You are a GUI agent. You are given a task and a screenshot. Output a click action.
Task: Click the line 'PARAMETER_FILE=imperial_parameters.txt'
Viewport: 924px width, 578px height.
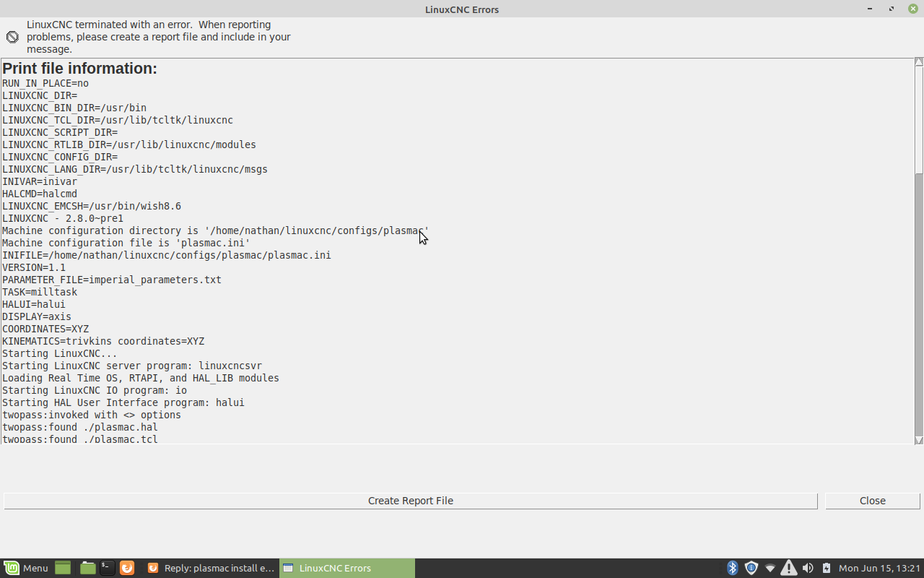tap(112, 280)
